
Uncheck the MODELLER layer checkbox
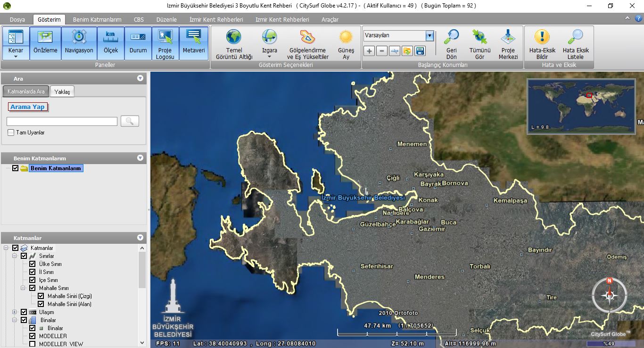[x=32, y=336]
